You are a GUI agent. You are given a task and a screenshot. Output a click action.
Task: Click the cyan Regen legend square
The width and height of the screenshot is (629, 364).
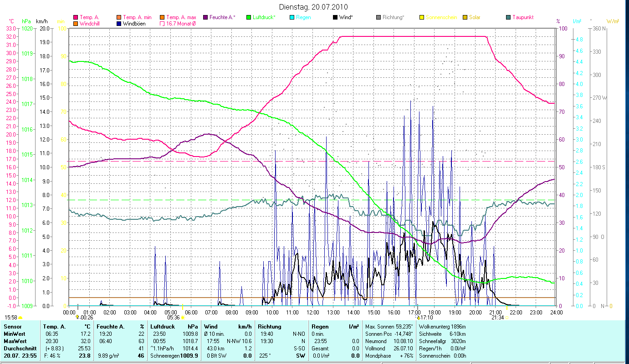click(292, 17)
